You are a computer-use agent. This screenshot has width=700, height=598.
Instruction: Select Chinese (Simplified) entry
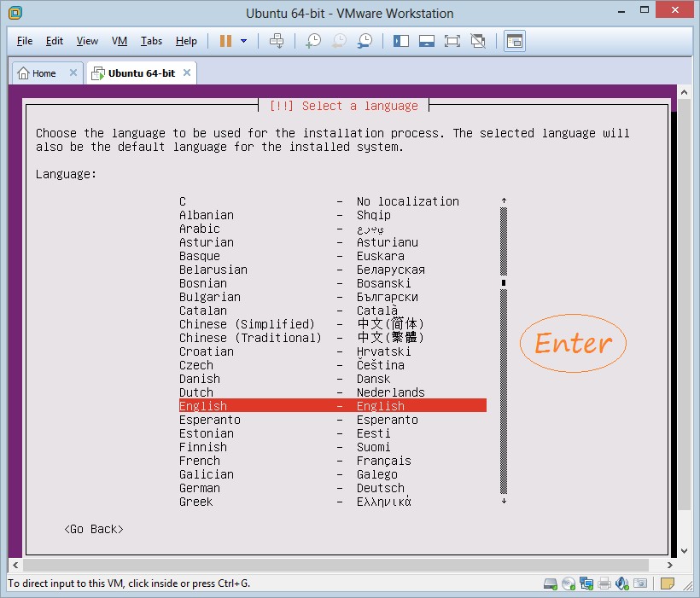coord(333,324)
